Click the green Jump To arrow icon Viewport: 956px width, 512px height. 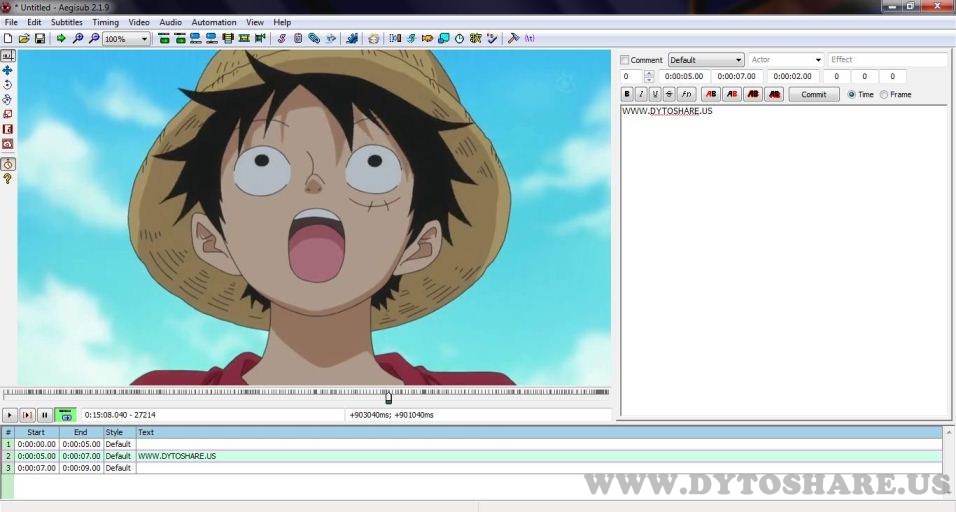click(61, 38)
